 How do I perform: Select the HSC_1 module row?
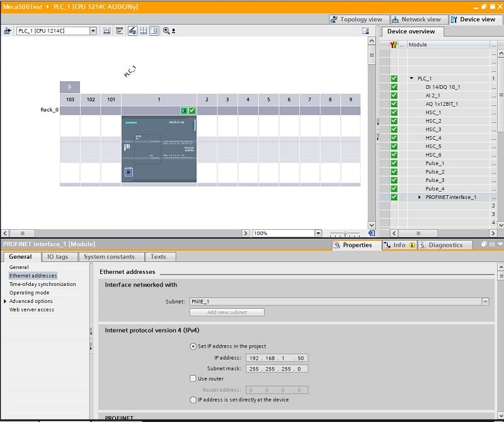tap(433, 113)
